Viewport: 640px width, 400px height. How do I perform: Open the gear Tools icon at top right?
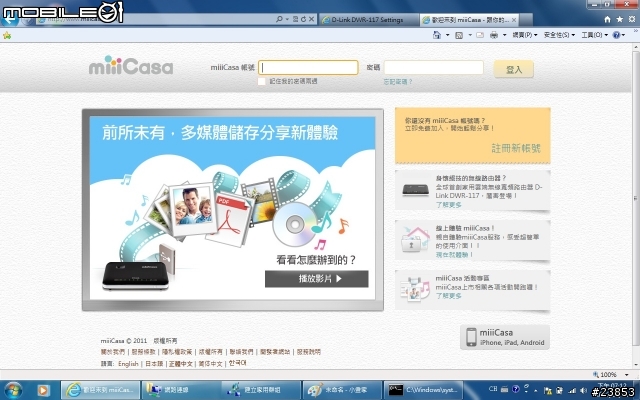pos(631,19)
